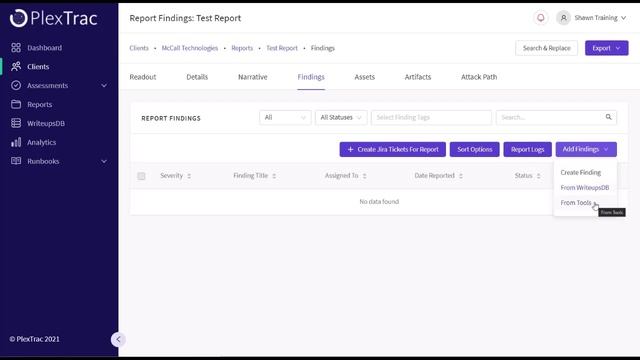Select the Clients people icon
This screenshot has width=640, height=360.
(x=16, y=67)
